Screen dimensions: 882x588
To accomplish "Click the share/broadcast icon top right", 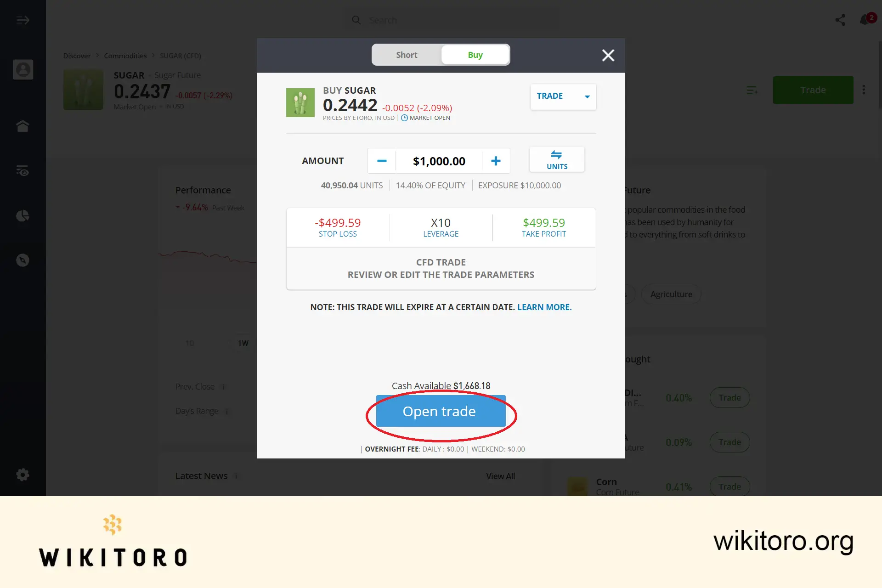I will [840, 20].
